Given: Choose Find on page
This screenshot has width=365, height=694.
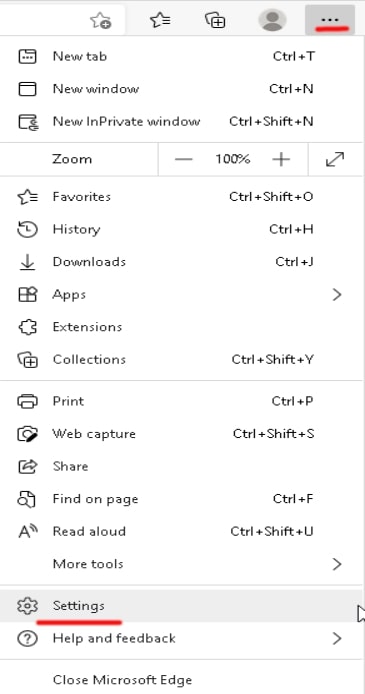Looking at the screenshot, I should (181, 499).
